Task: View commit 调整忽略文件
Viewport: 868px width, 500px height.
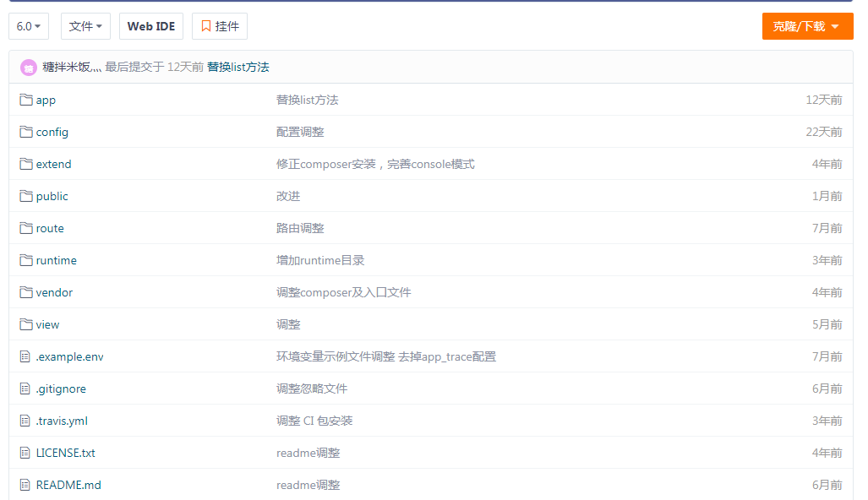Action: [x=312, y=389]
